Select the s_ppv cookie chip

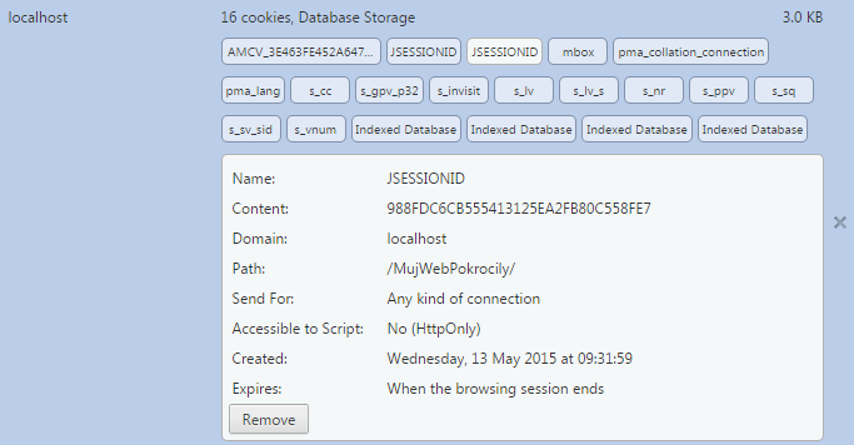click(718, 90)
